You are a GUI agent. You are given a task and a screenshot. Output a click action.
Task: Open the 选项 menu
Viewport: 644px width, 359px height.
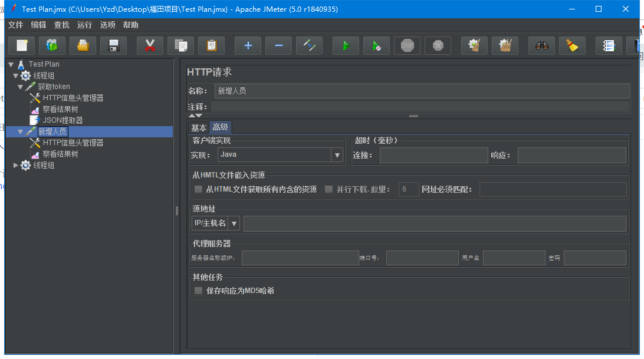tap(107, 25)
